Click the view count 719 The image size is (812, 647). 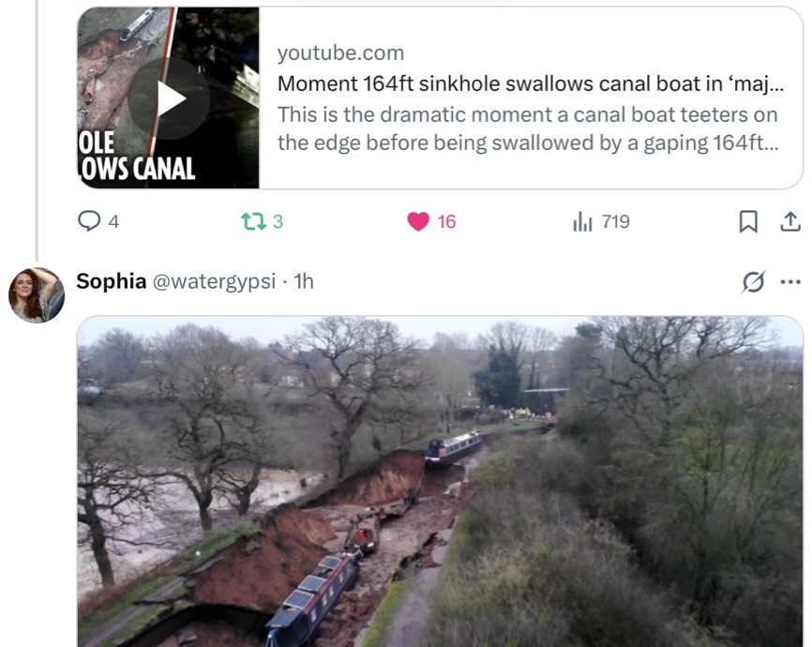(615, 221)
